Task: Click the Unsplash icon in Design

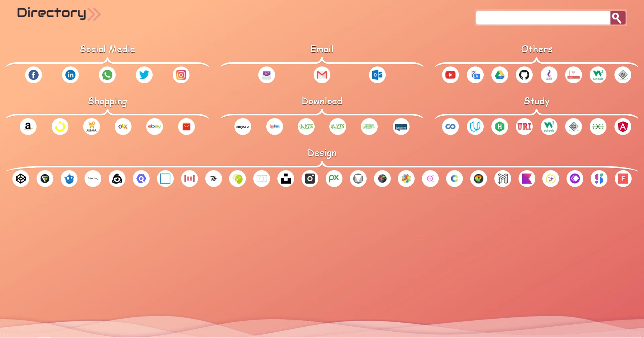Action: (286, 179)
